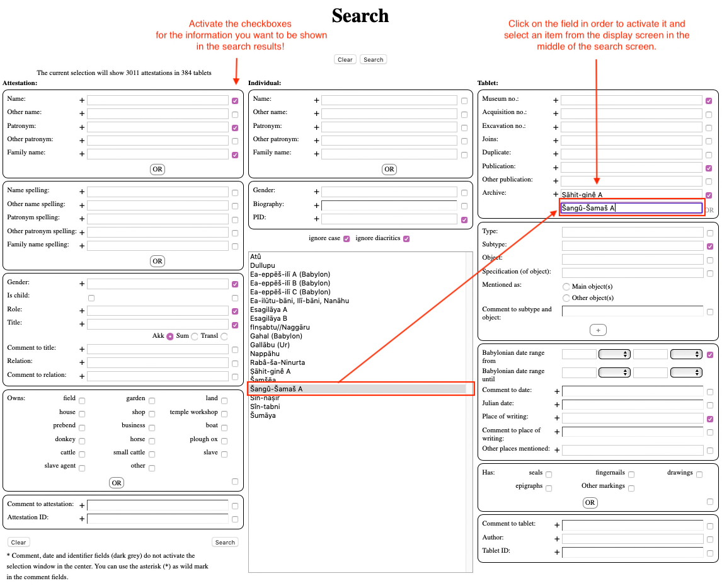This screenshot has height=588, width=722.
Task: Click the Archive field containing Šangû-Šamaš A
Action: coord(631,208)
